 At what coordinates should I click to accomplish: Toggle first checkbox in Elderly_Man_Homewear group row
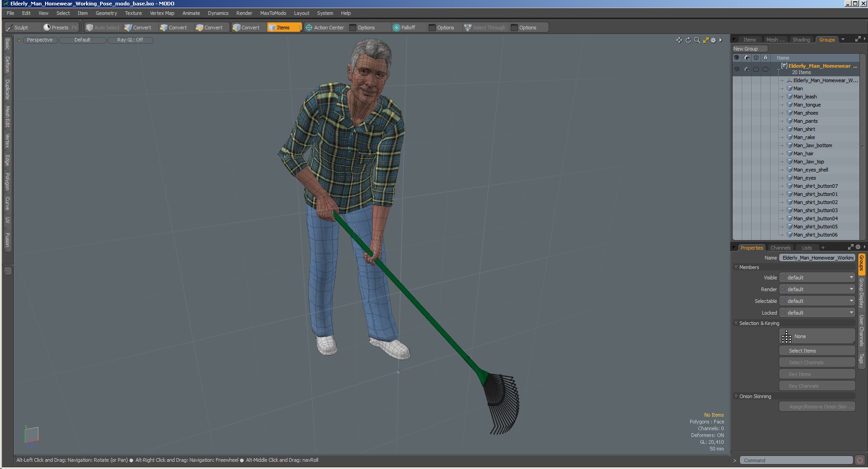[x=756, y=69]
